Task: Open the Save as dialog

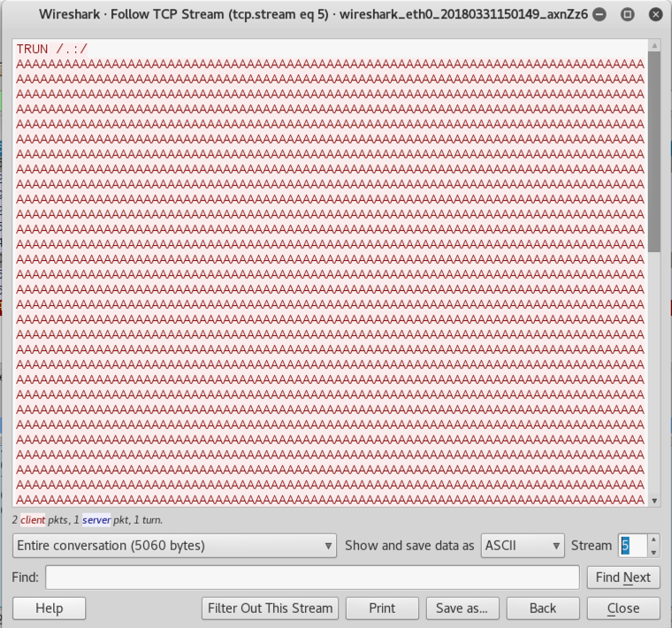Action: coord(462,608)
